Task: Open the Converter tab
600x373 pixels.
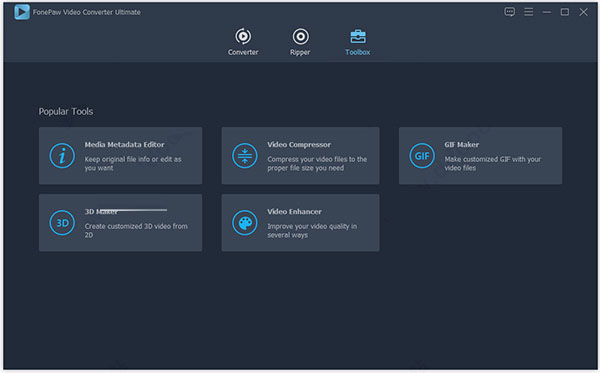Action: point(243,42)
